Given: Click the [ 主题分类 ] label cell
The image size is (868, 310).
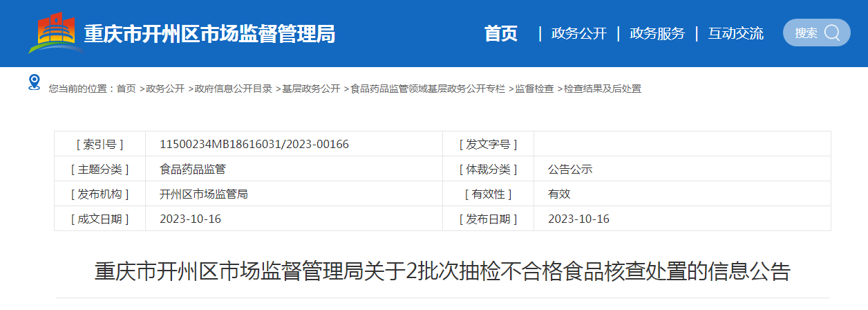Looking at the screenshot, I should 100,169.
